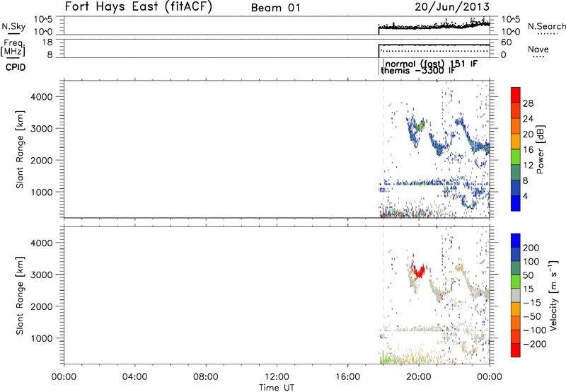The width and height of the screenshot is (566, 392).
Task: Click the "Freq. [MHz]" axis label
Action: 13,47
